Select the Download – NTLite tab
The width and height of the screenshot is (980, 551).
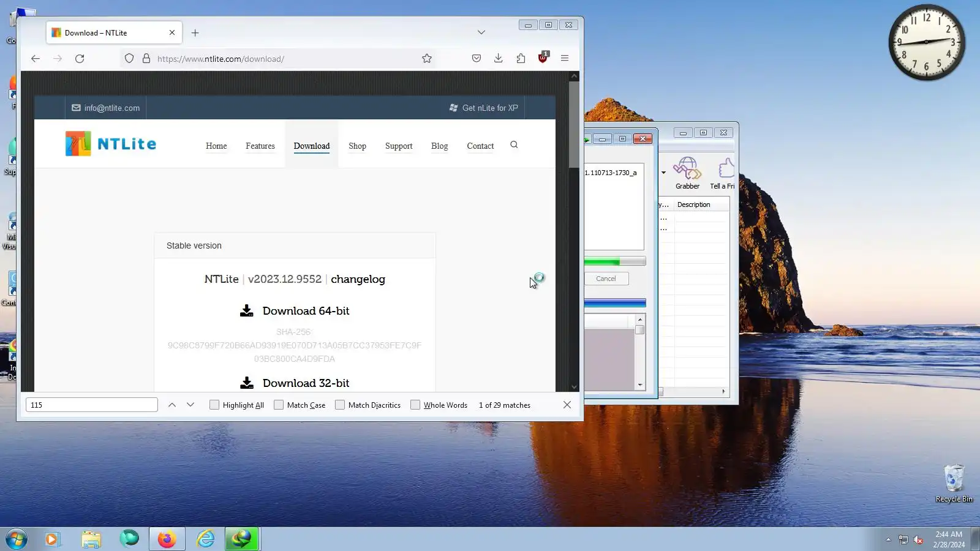pos(115,33)
